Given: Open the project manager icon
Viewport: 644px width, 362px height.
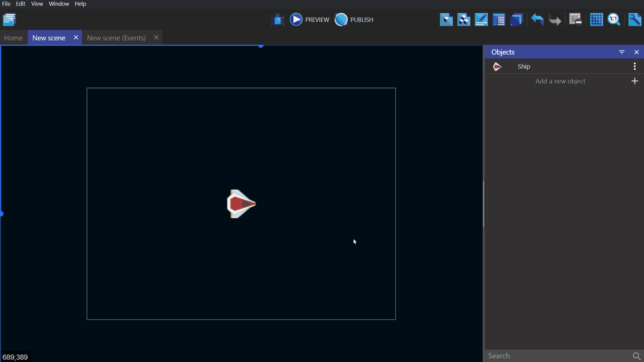Looking at the screenshot, I should coord(9,20).
